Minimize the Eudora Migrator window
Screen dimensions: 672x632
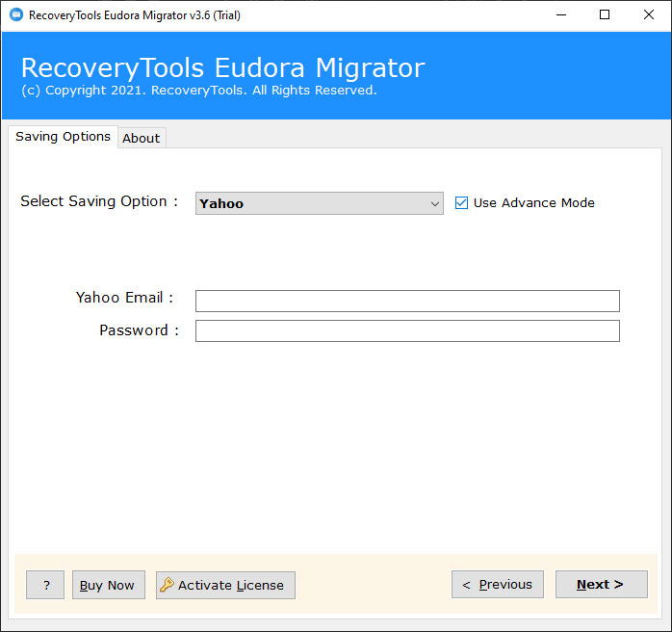click(x=561, y=15)
